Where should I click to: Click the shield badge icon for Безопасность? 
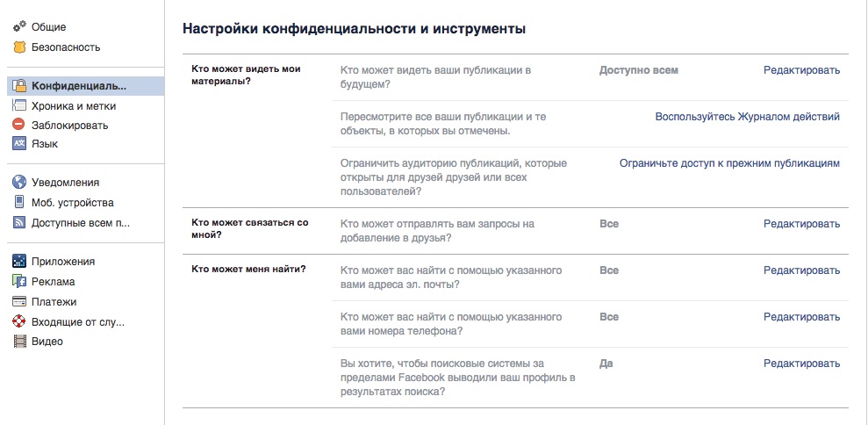pyautogui.click(x=19, y=47)
